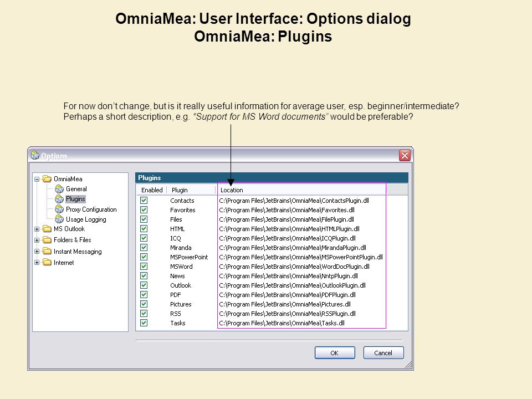Click the WordDocPlugin.dll location path
Screen dimensions: 532x399
tap(294, 267)
